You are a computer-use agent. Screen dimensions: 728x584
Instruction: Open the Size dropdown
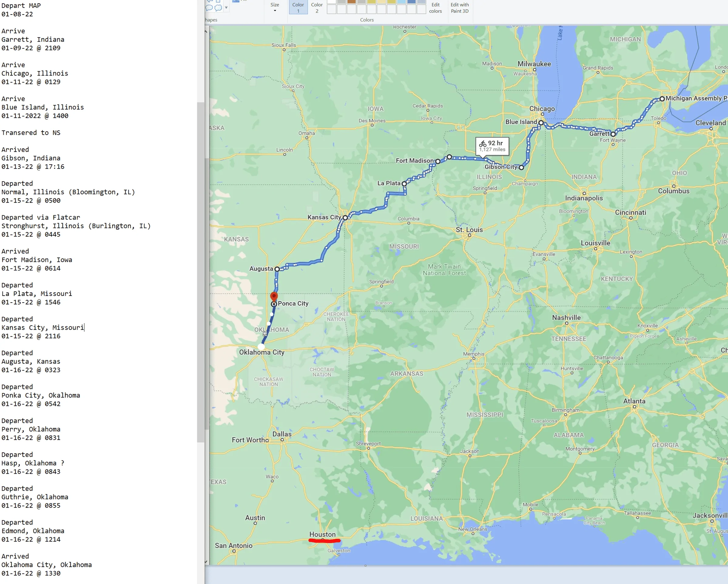275,7
